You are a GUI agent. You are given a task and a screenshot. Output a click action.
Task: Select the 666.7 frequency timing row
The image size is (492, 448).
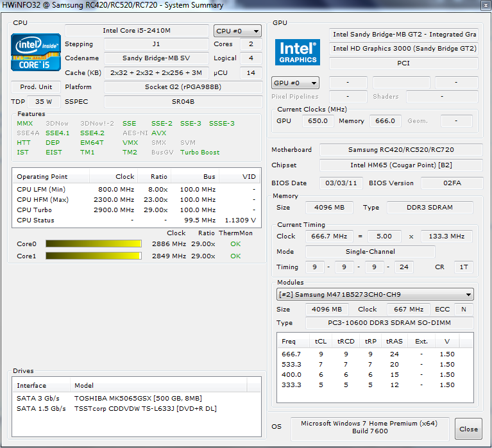[x=375, y=354]
